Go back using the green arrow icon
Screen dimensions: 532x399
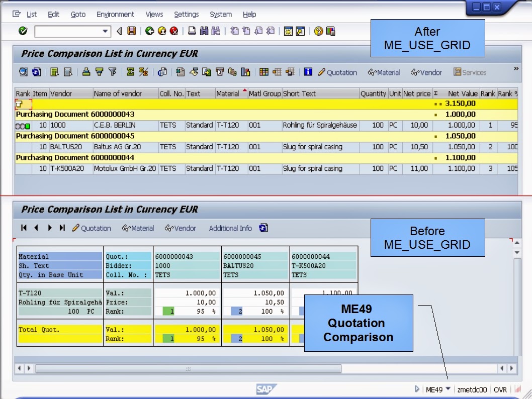point(150,31)
